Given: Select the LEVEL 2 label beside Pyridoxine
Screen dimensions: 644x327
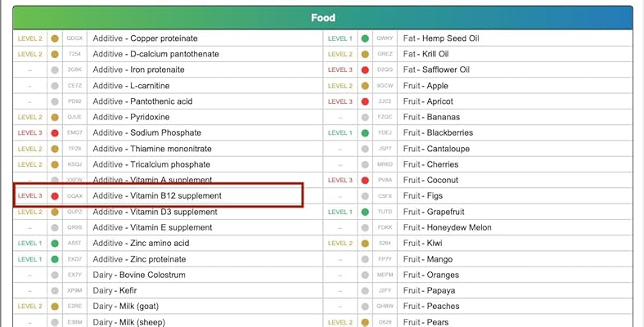Looking at the screenshot, I should (x=29, y=117).
